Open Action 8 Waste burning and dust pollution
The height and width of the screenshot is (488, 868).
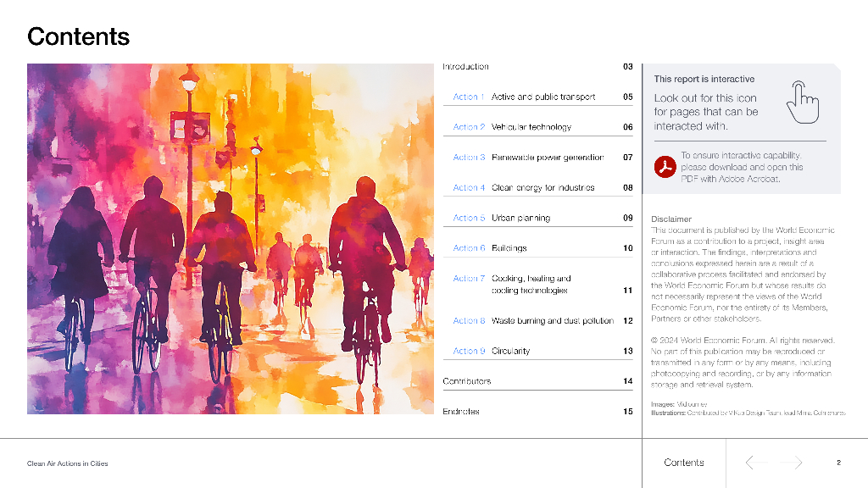(x=537, y=321)
